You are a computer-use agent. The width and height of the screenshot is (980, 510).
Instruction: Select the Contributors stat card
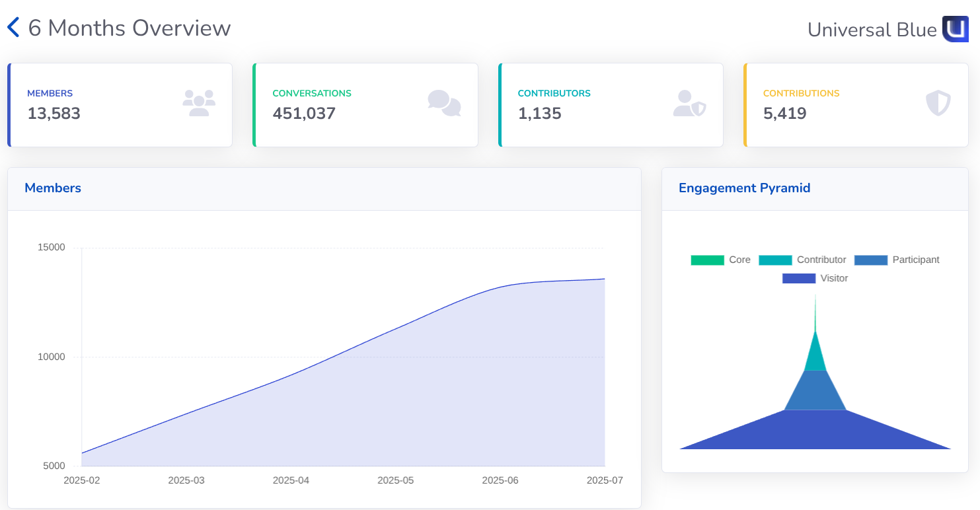pyautogui.click(x=611, y=105)
